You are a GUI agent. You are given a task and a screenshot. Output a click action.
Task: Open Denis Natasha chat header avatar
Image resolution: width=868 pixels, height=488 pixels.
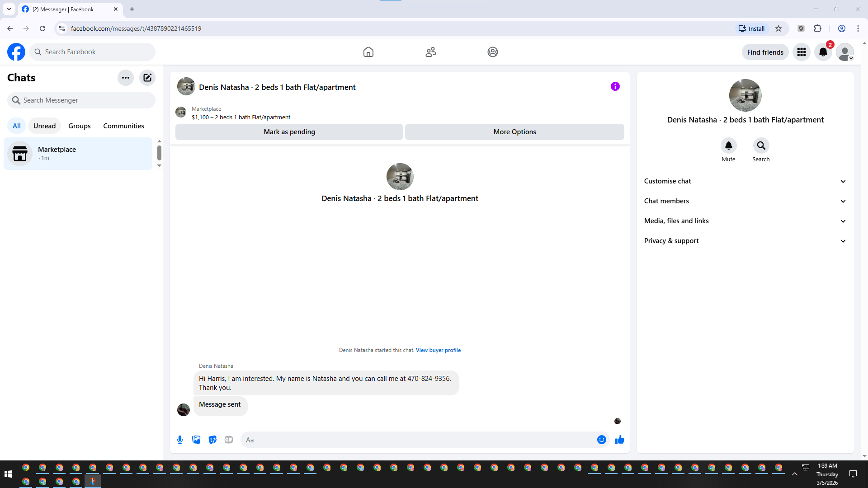point(186,86)
